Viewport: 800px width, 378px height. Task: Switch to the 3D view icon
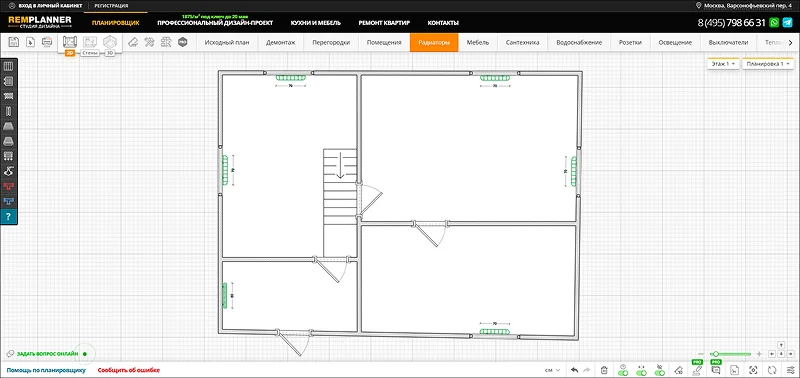(110, 42)
